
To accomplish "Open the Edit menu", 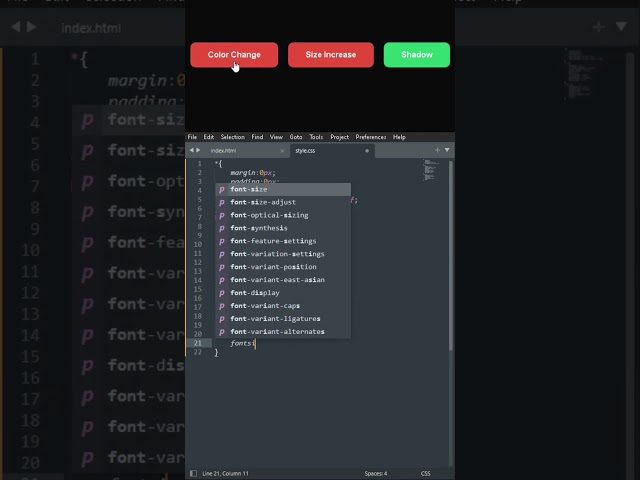I will (x=209, y=137).
